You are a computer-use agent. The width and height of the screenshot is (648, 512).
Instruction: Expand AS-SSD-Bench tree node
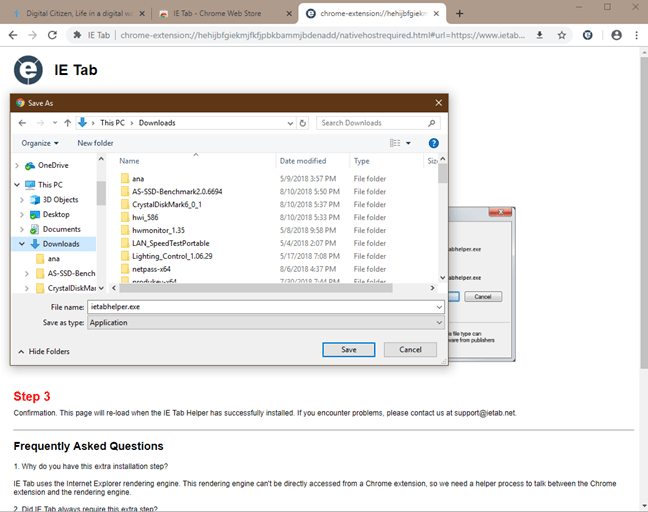[27, 274]
